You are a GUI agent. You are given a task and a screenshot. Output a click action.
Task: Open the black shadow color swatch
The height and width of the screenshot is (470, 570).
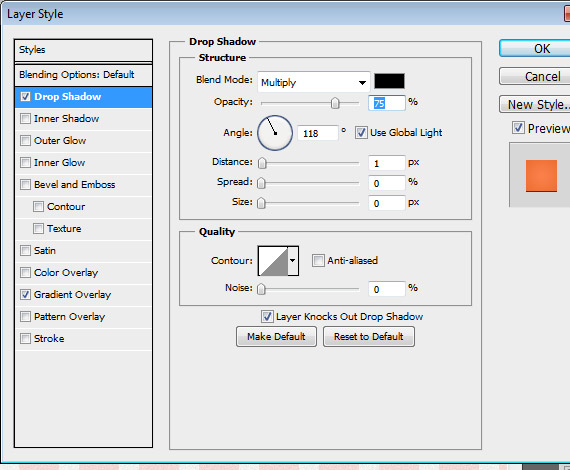389,81
